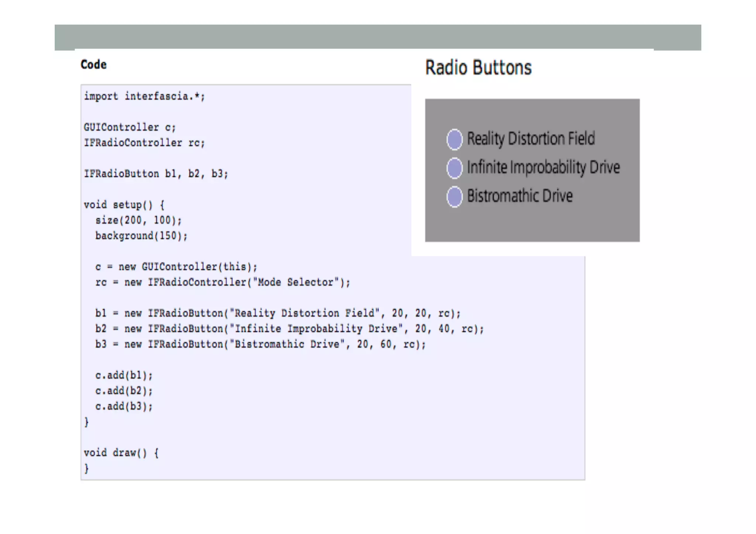Click the 'Radio Buttons' heading
This screenshot has width=756, height=534.
[x=478, y=68]
